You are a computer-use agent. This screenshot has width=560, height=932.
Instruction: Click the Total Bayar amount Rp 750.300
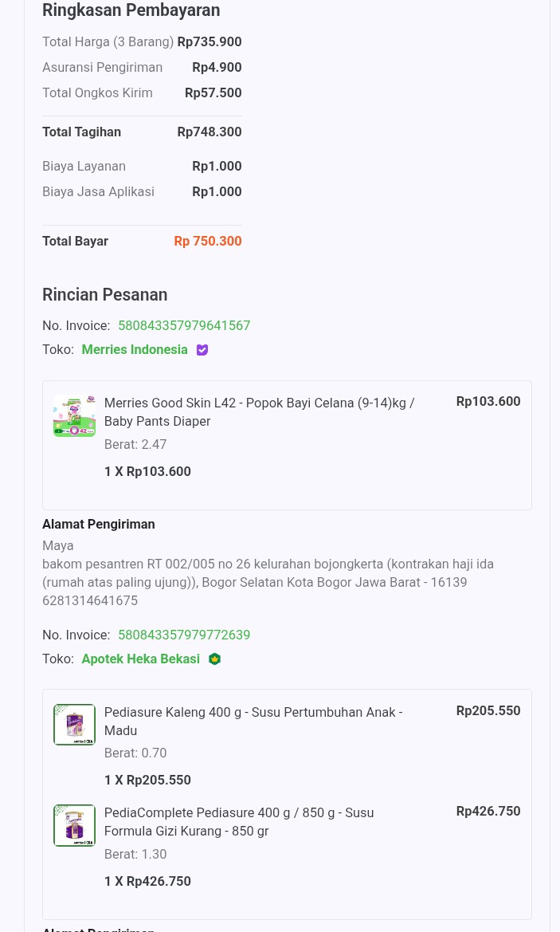pos(207,241)
